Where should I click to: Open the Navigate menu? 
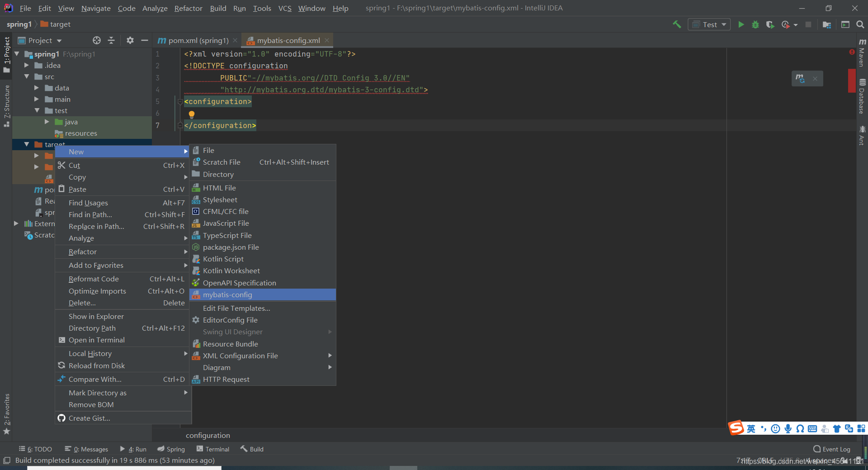tap(96, 8)
